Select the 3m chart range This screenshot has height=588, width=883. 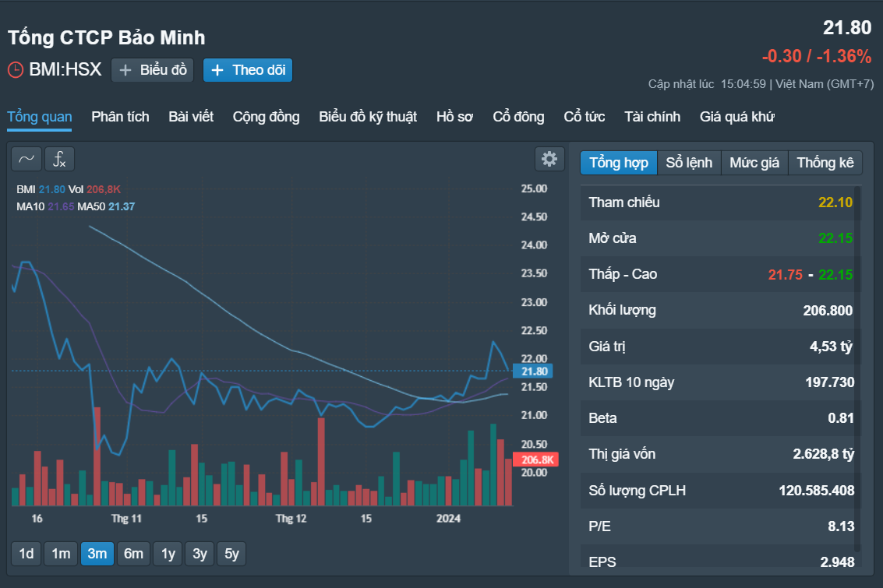[x=97, y=554]
